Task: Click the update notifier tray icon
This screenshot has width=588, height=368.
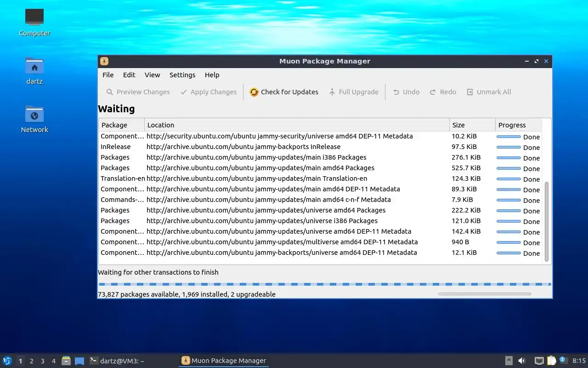Action: [563, 361]
